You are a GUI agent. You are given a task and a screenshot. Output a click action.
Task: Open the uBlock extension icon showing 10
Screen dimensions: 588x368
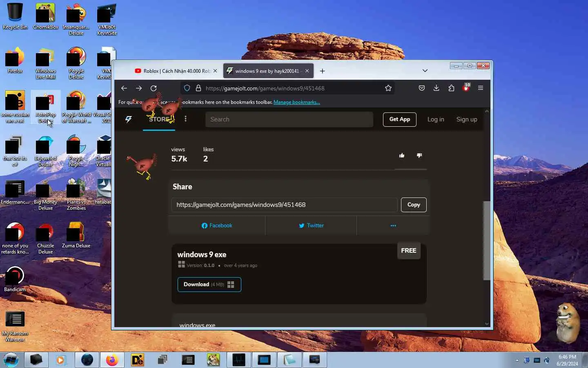click(x=466, y=88)
